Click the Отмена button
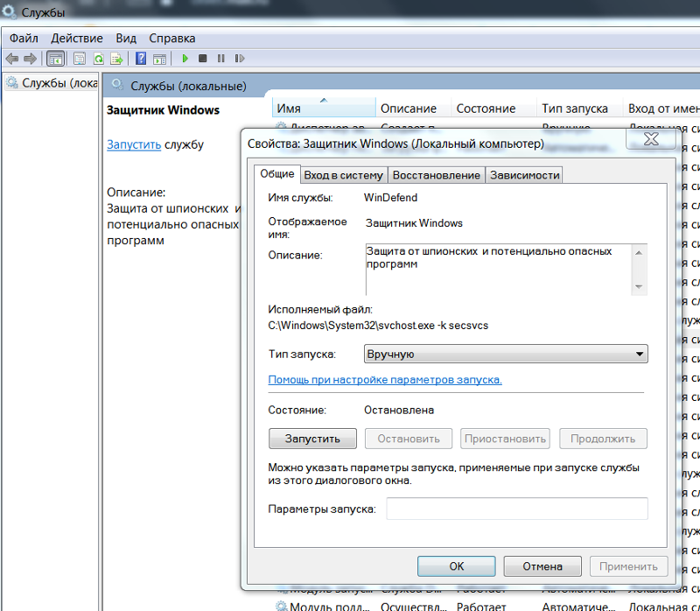The width and height of the screenshot is (700, 611). [x=542, y=566]
